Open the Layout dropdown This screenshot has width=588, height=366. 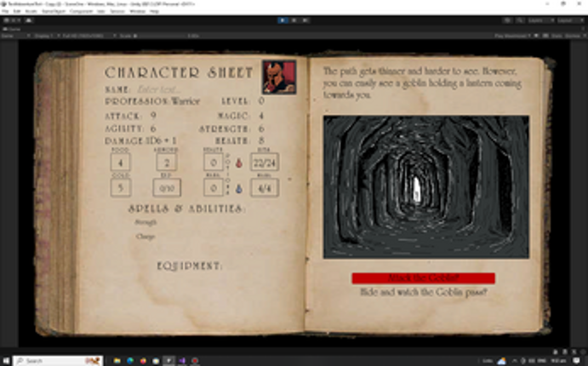[x=569, y=20]
